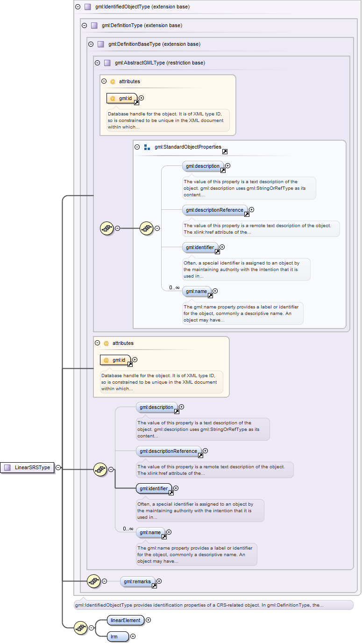Screen dimensions: 362x644
Task: Click the gml:AbstractGMLType purple type icon
Action: click(x=107, y=63)
